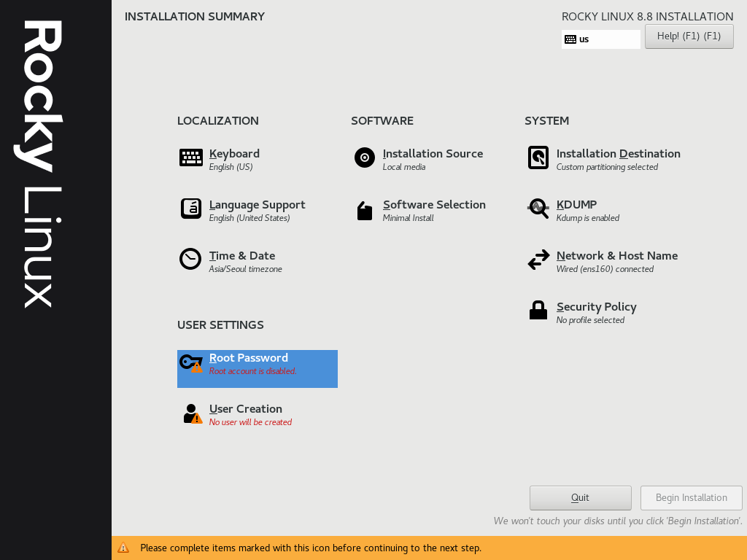
Task: Click the Installation Source disc icon
Action: [365, 157]
